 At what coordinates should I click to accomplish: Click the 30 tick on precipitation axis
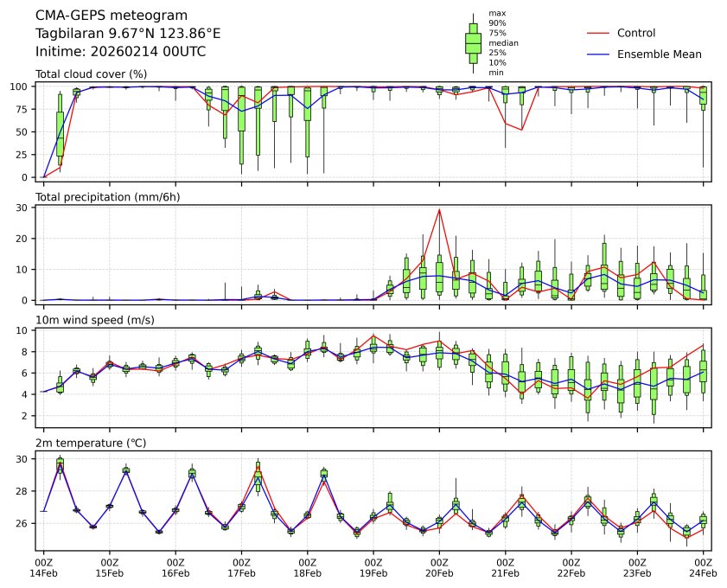25,208
